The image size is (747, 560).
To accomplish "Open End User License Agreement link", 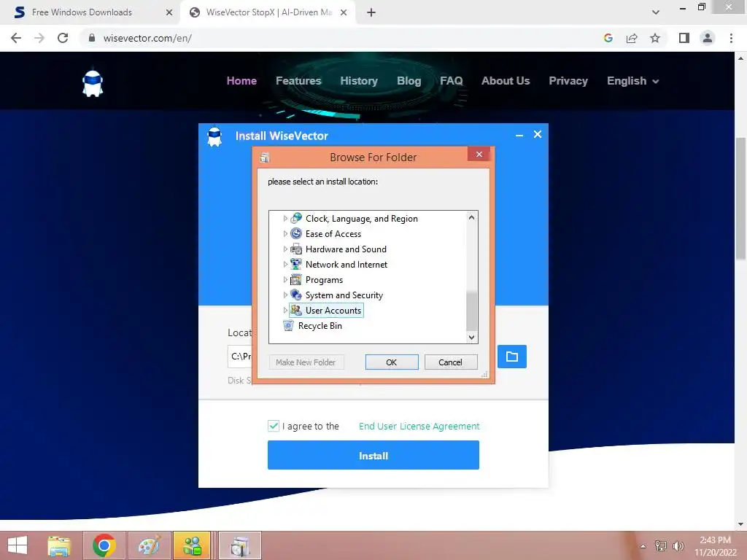I will click(x=419, y=426).
